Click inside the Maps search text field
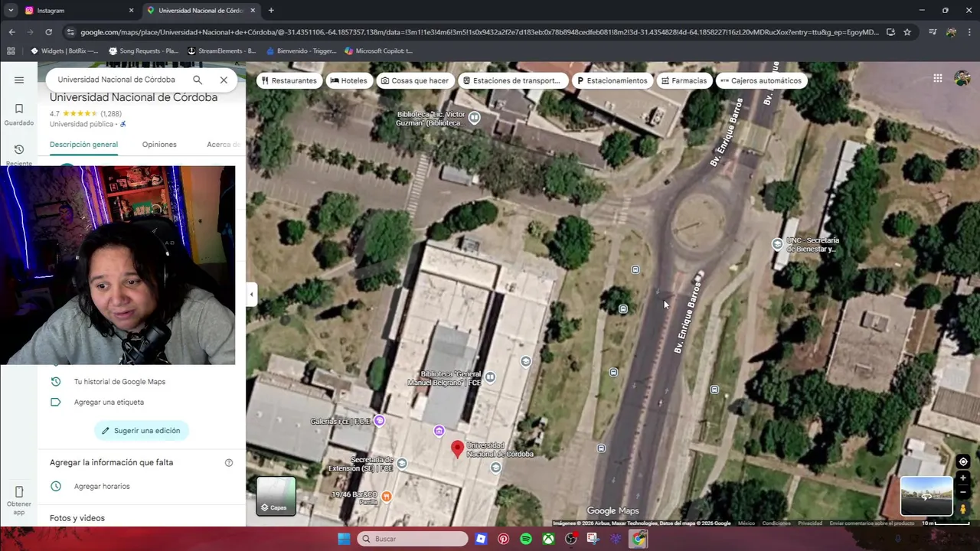 [116, 80]
